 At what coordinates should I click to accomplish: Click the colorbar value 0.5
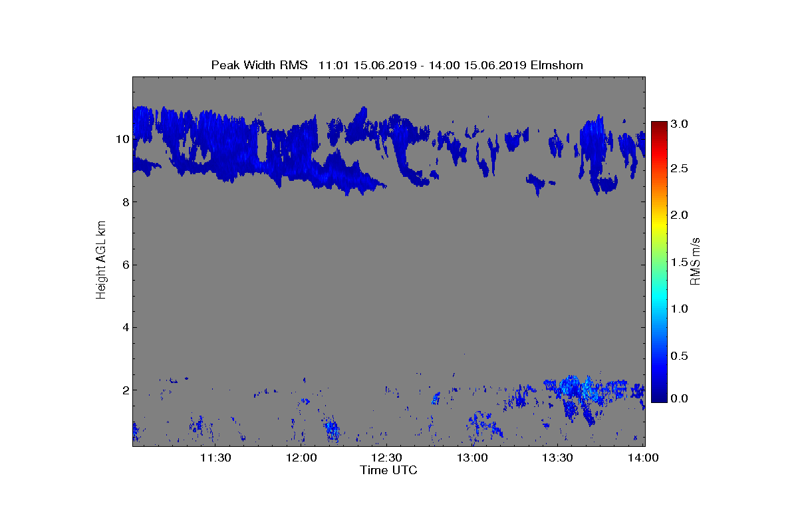pyautogui.click(x=680, y=356)
